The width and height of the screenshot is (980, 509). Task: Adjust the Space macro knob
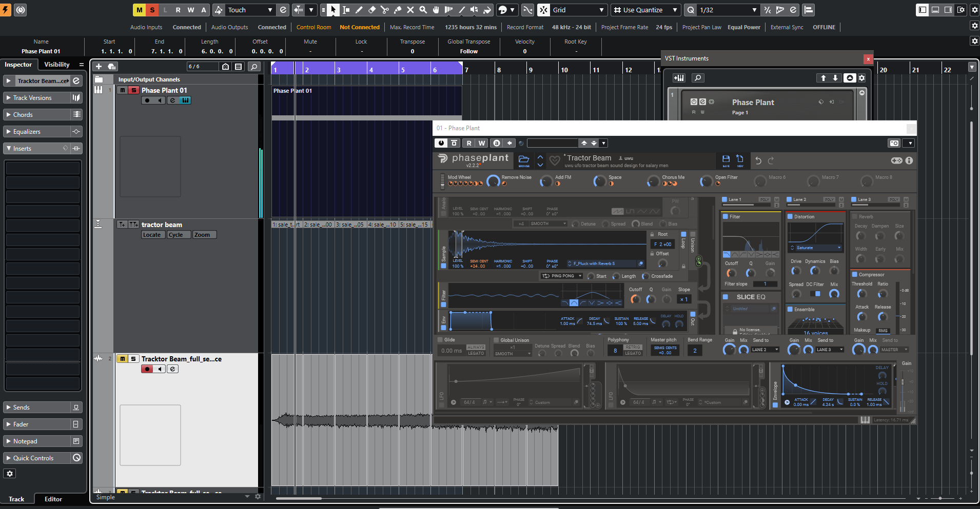(600, 181)
